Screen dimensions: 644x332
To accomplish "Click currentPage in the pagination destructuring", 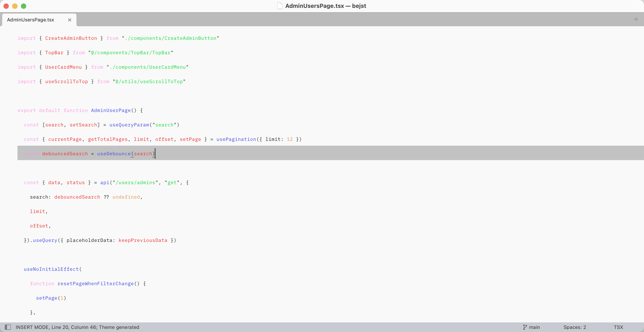I will (65, 139).
